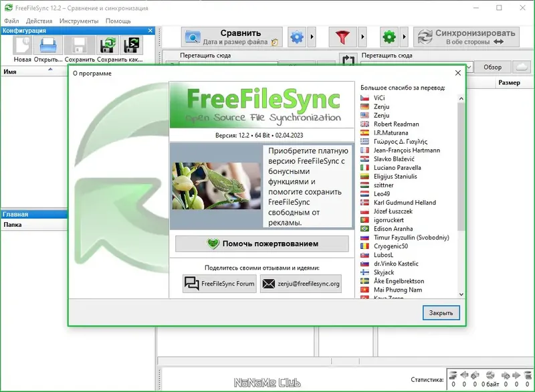Open a configuration via the Открыть icon
The image size is (535, 392).
(x=48, y=45)
